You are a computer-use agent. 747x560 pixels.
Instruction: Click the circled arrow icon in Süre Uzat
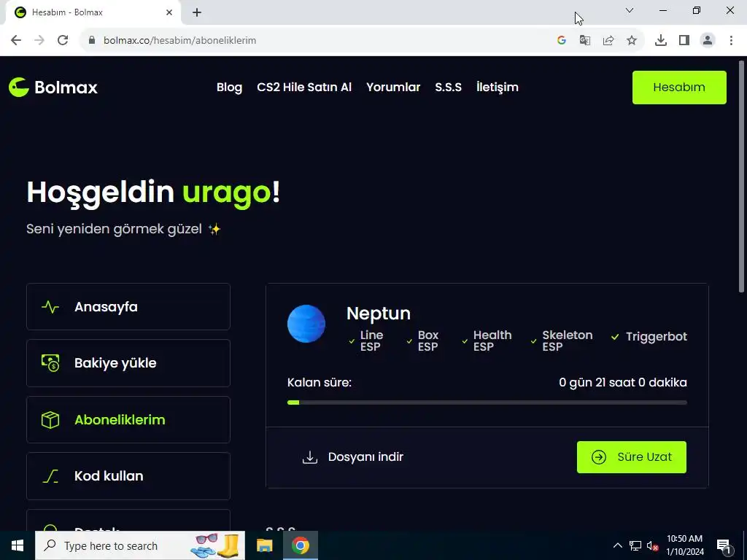599,457
